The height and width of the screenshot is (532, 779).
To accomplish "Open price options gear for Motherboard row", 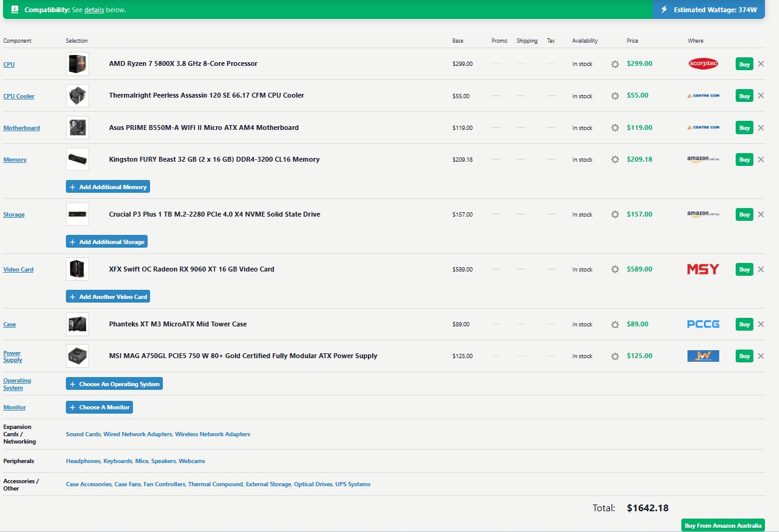I will point(615,128).
